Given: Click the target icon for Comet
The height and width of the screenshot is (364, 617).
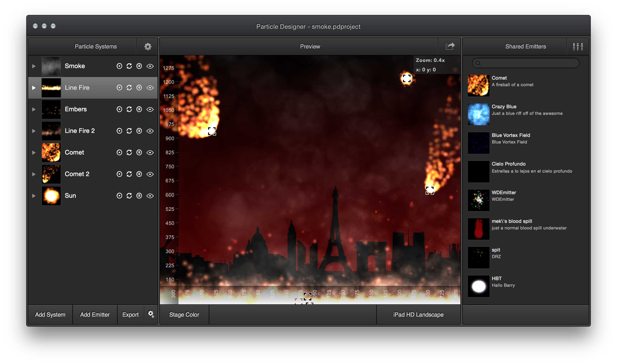Looking at the screenshot, I should coord(119,152).
